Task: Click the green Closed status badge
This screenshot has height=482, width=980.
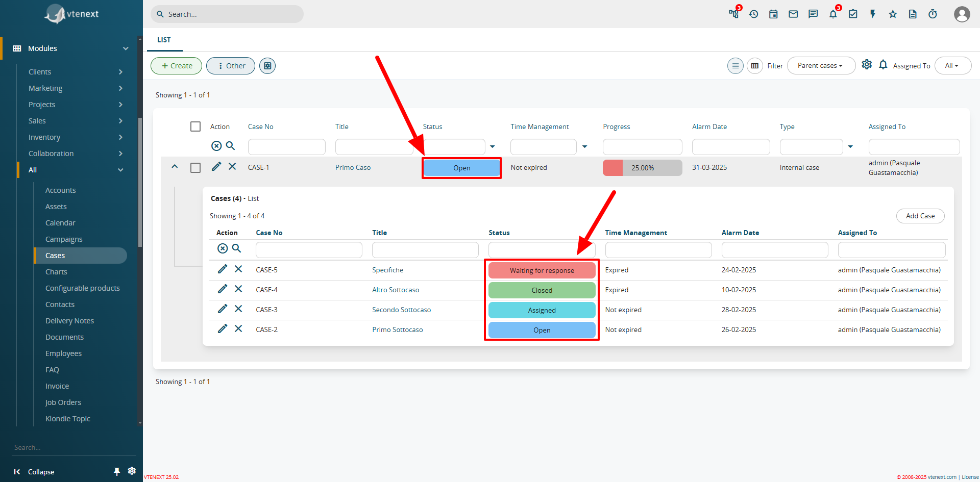Action: click(x=542, y=290)
